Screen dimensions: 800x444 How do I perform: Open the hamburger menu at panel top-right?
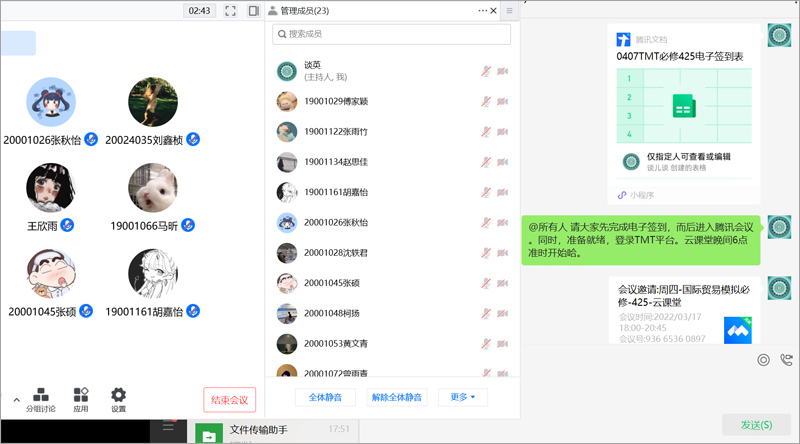click(509, 11)
